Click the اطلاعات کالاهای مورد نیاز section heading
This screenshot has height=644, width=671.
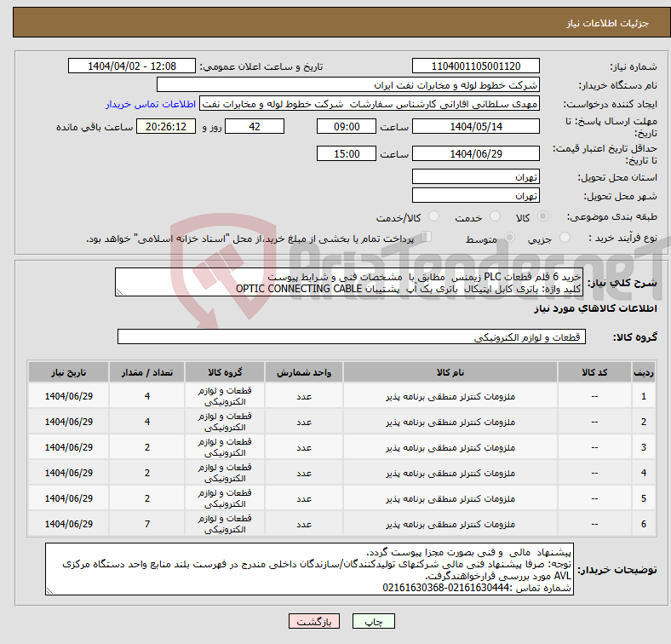(595, 308)
